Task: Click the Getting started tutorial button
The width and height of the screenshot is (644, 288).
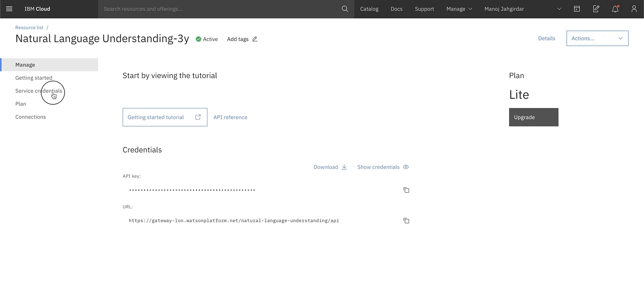Action: [165, 117]
